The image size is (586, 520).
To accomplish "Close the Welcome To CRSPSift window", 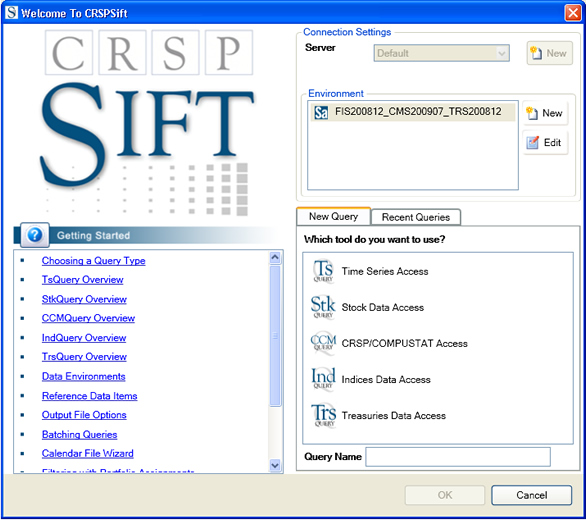I will pos(573,13).
